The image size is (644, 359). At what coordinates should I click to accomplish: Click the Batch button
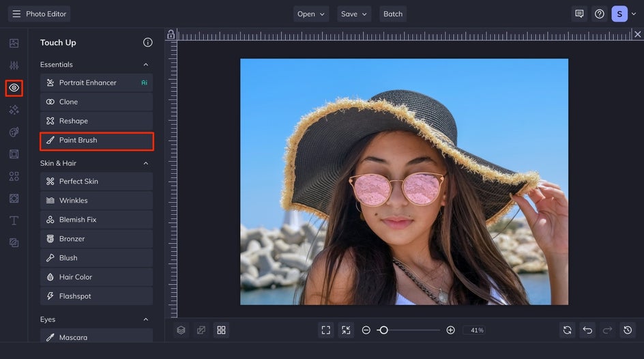(x=393, y=14)
